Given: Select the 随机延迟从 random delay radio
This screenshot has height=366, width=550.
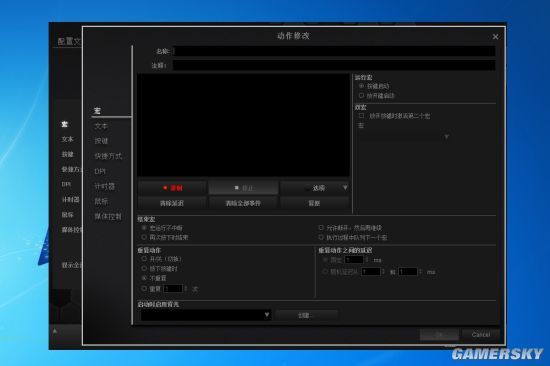Looking at the screenshot, I should pos(326,272).
